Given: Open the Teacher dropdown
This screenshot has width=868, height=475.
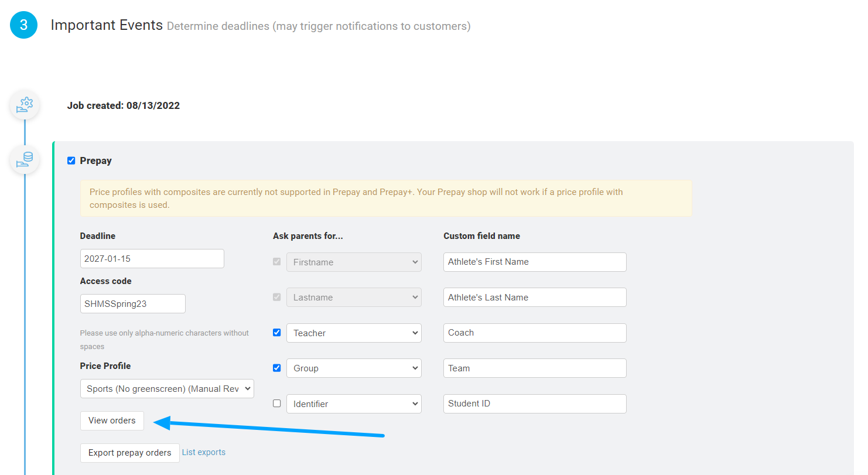Looking at the screenshot, I should [354, 333].
